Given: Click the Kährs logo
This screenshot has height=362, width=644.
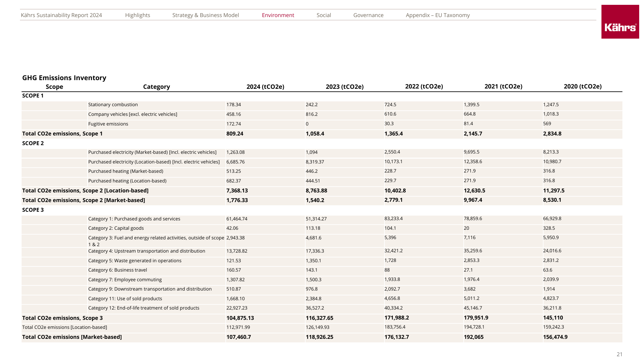Looking at the screenshot, I should tap(620, 22).
